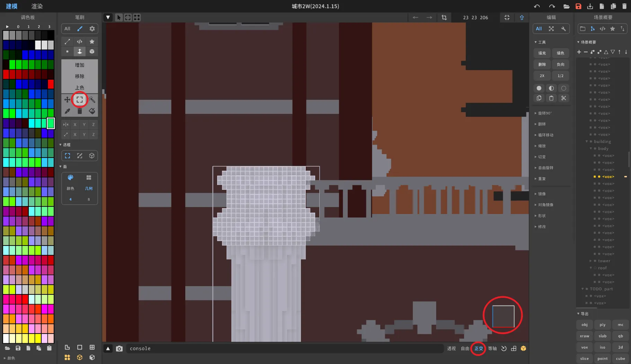Select 移除 brush mode
Screen dimensions: 631x364
point(80,76)
